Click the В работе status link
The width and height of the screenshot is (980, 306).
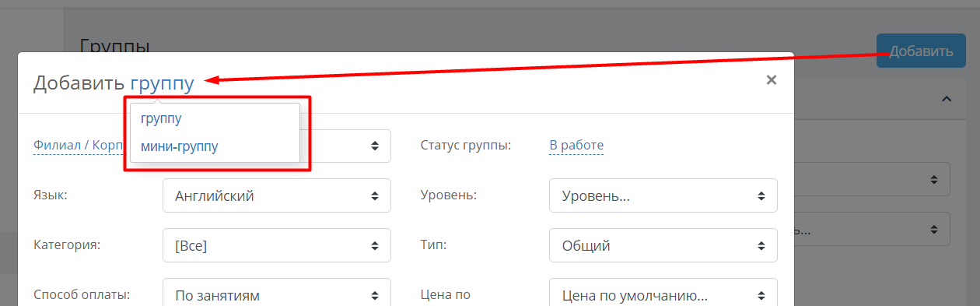(576, 145)
